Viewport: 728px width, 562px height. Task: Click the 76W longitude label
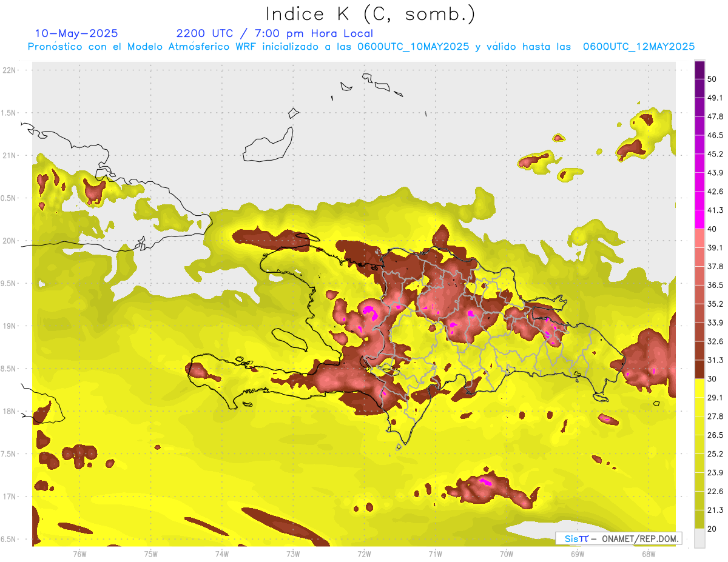pos(79,554)
